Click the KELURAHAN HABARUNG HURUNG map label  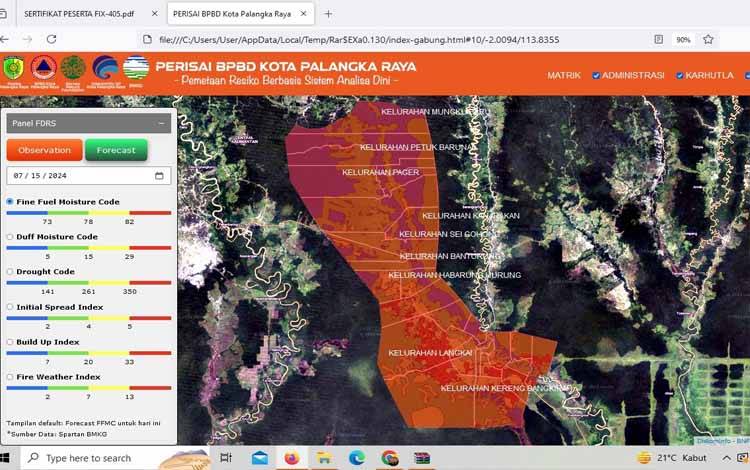[454, 275]
